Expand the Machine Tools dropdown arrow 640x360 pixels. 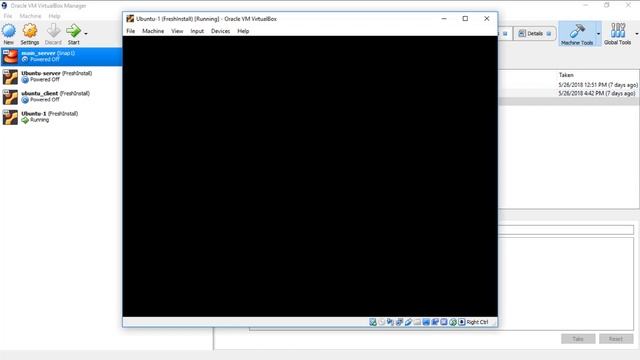pos(598,34)
